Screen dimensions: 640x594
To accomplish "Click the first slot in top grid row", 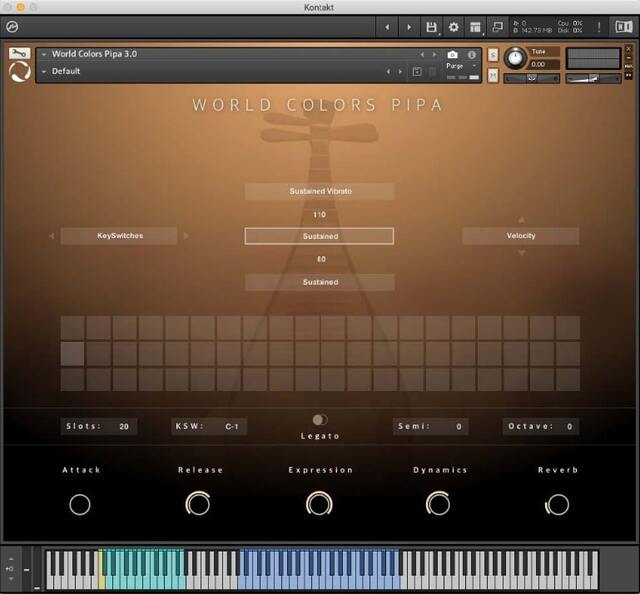I will [73, 327].
